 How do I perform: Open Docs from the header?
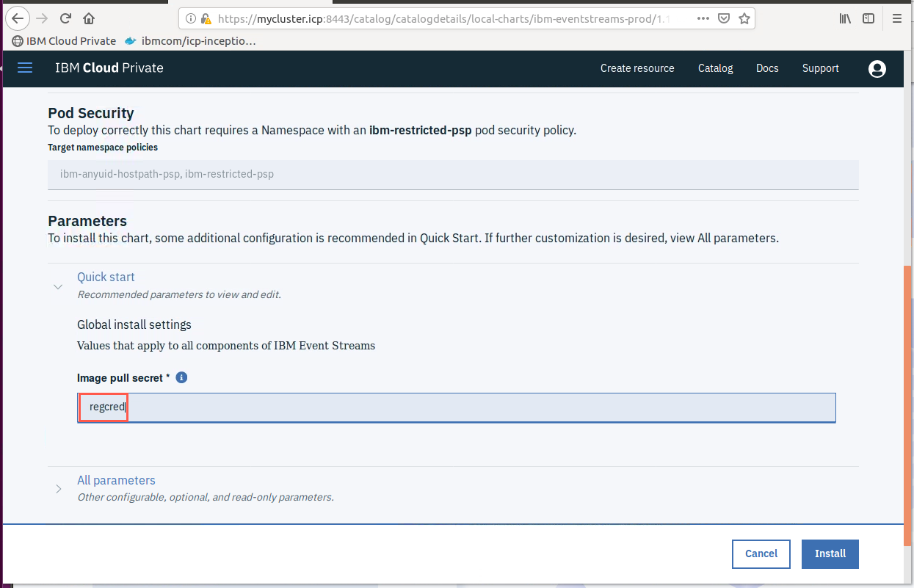click(767, 68)
